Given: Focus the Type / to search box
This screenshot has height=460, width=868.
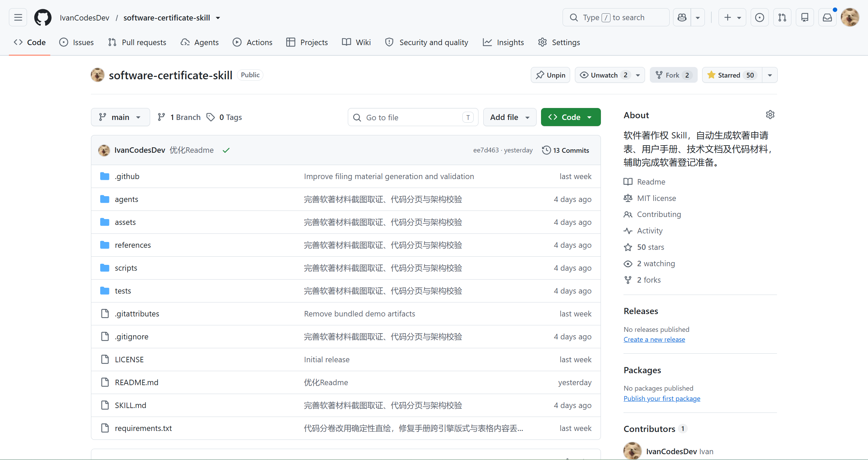Looking at the screenshot, I should tap(616, 17).
